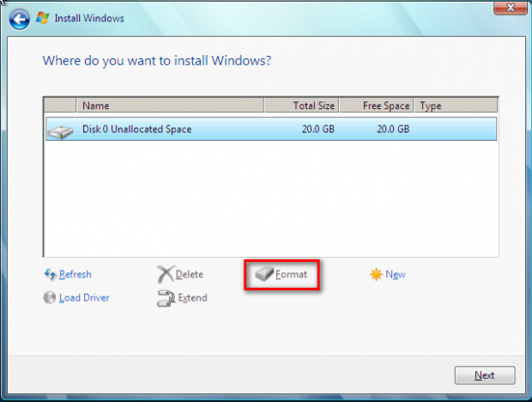Click the blue back arrow button
Viewport: 532px width, 402px height.
click(20, 20)
